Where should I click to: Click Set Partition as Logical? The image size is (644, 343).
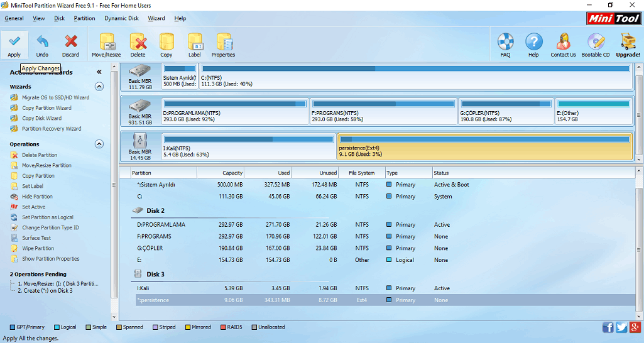48,217
